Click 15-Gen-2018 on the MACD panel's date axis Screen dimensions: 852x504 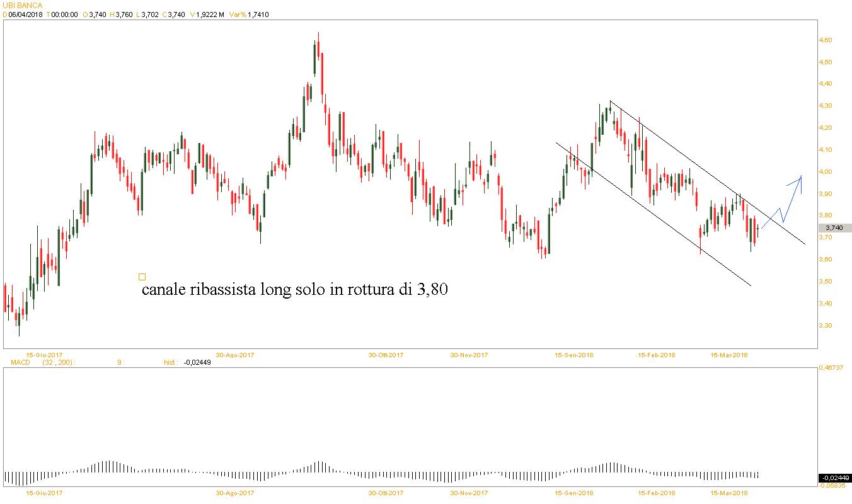pyautogui.click(x=573, y=493)
